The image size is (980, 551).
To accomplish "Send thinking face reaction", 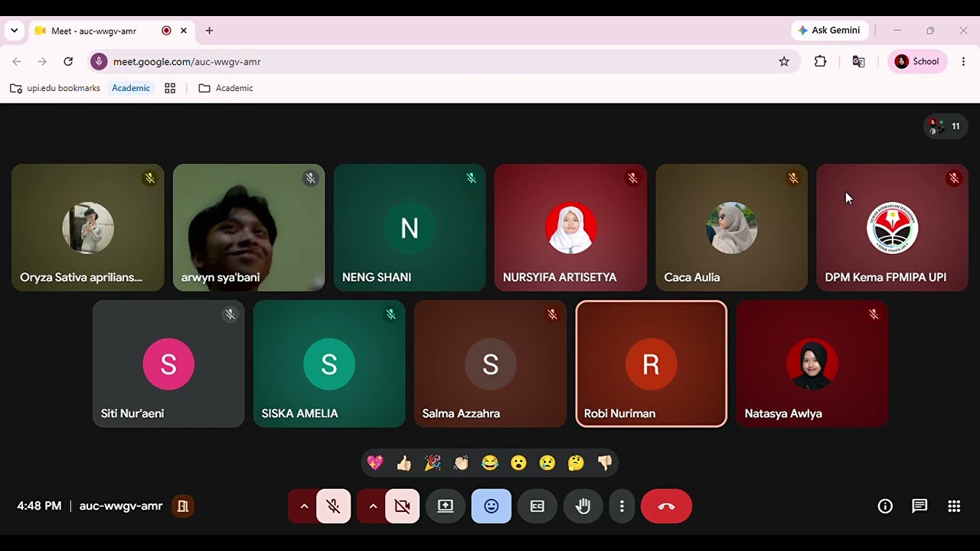I will (576, 462).
